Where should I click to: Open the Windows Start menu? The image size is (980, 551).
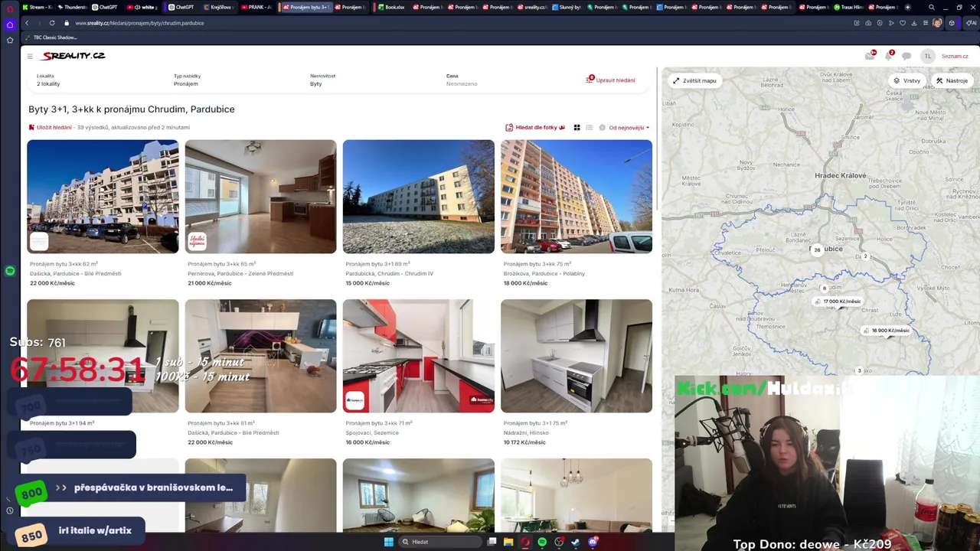click(x=388, y=542)
